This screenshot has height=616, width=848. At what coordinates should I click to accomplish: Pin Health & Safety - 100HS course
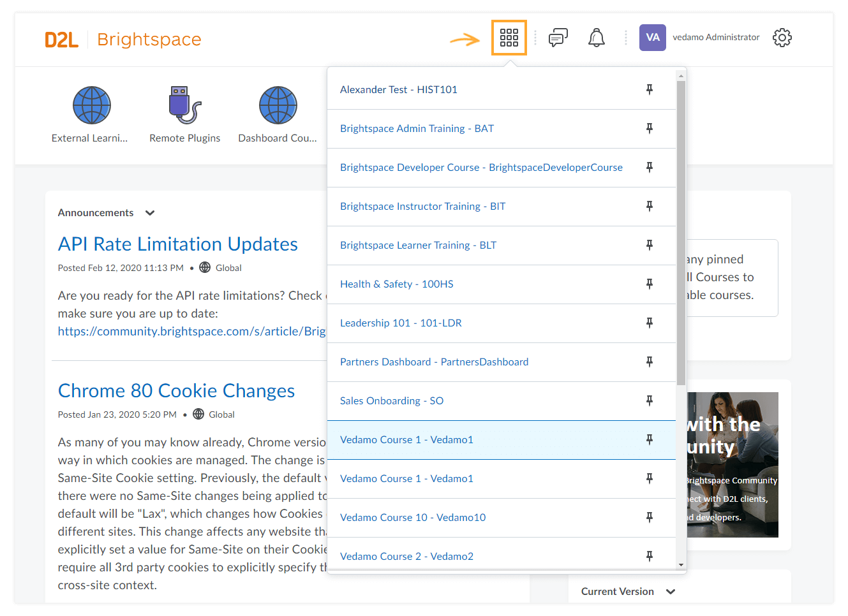(x=649, y=284)
